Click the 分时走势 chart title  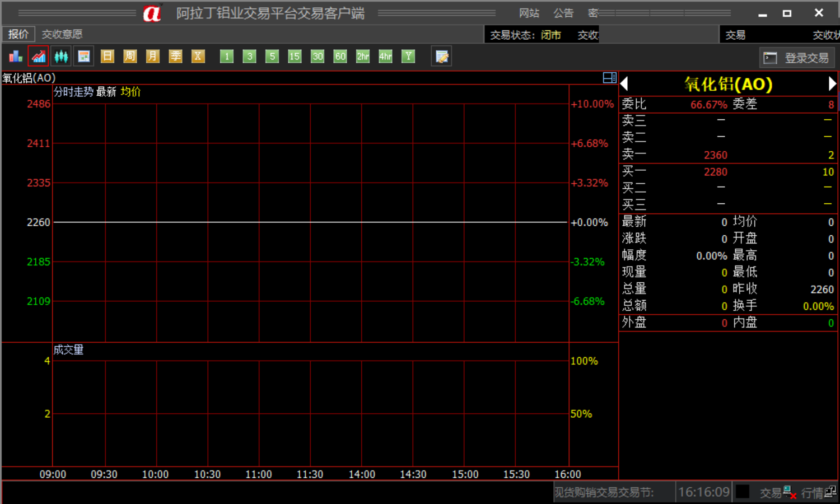73,92
